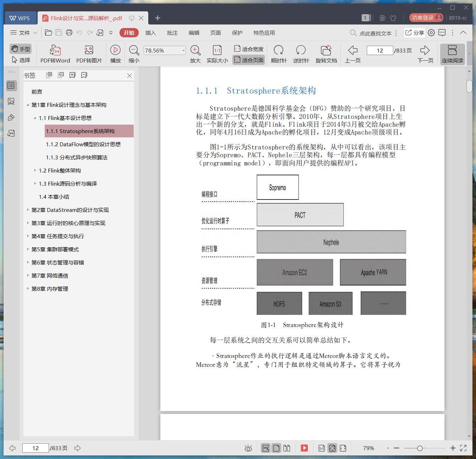476x459 pixels.
Task: Click the redo arrow in quick toolbar
Action: (90, 33)
